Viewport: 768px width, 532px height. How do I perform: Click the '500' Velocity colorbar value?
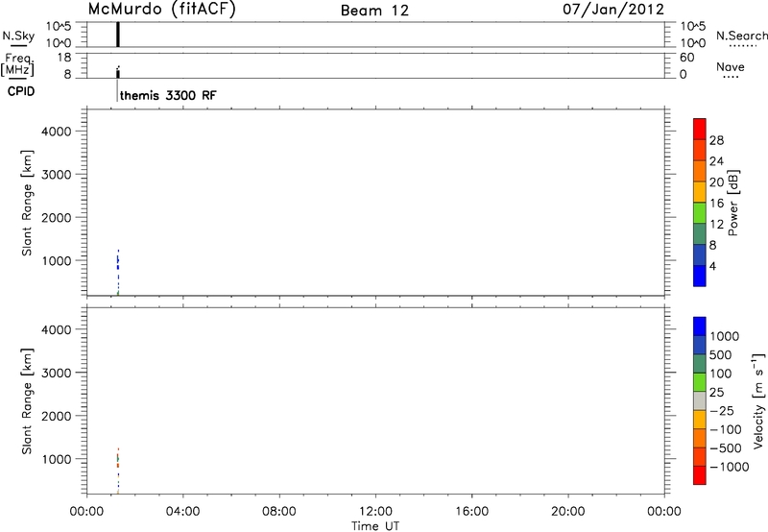click(721, 355)
